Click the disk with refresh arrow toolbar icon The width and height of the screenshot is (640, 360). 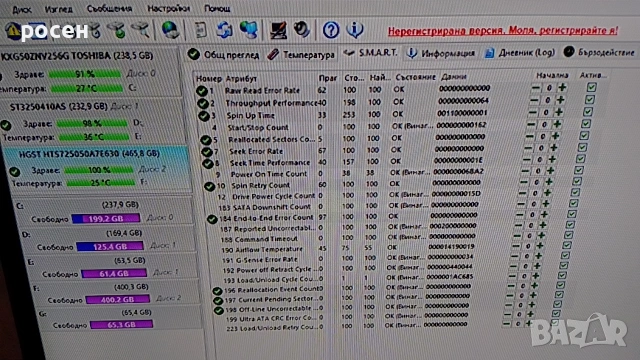[x=95, y=30]
